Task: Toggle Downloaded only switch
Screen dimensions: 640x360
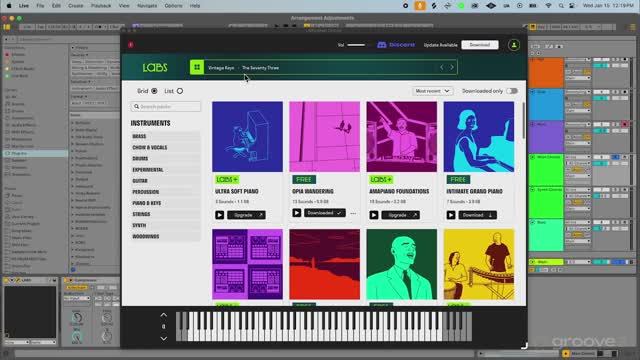Action: (512, 91)
